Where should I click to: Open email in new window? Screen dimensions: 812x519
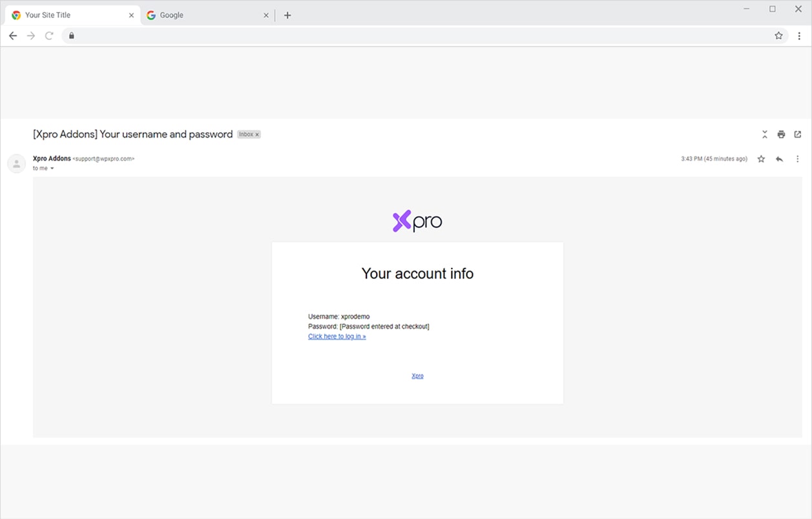798,134
